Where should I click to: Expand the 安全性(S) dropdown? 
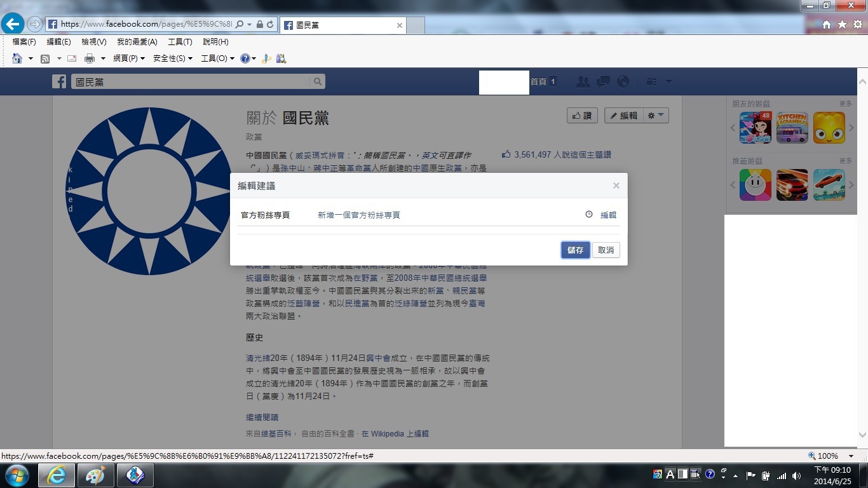point(173,58)
